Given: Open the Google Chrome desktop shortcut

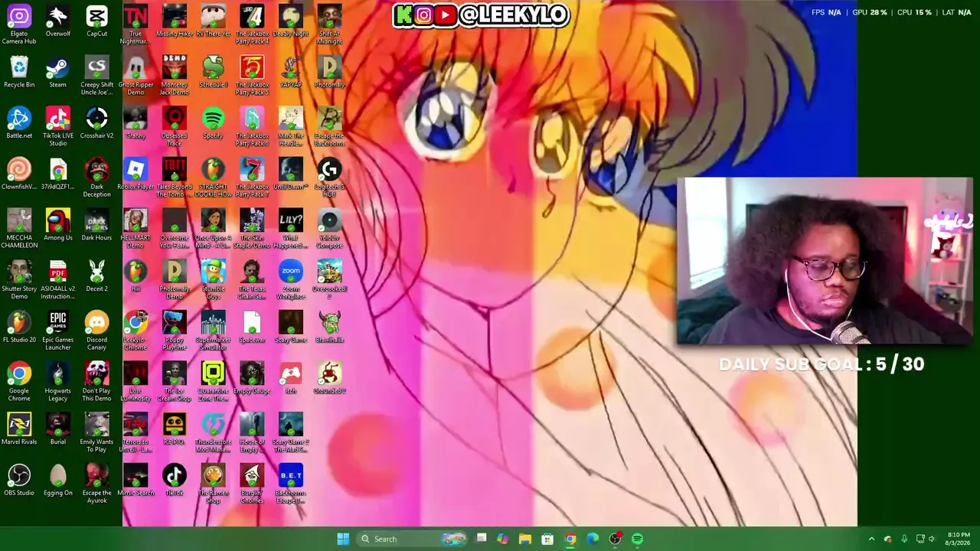Looking at the screenshot, I should click(x=19, y=383).
